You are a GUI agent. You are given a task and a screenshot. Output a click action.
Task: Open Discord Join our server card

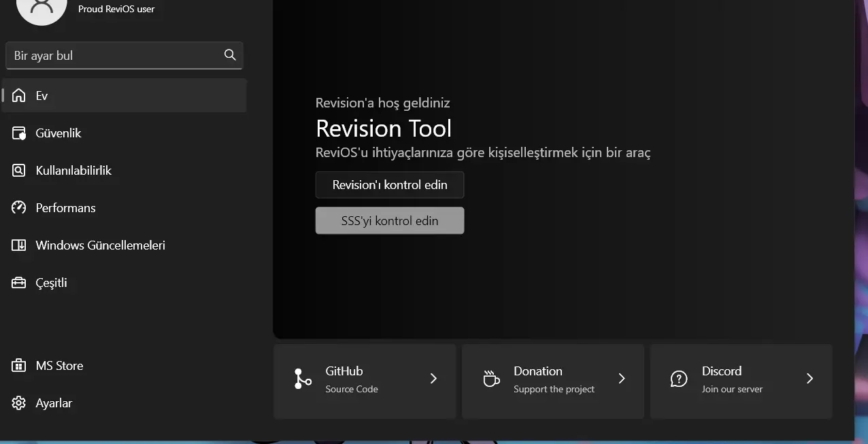pyautogui.click(x=741, y=381)
